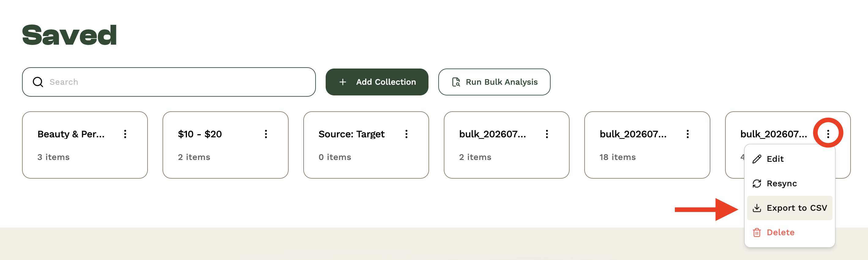Click the Saved page heading
This screenshot has width=868, height=260.
pos(69,35)
